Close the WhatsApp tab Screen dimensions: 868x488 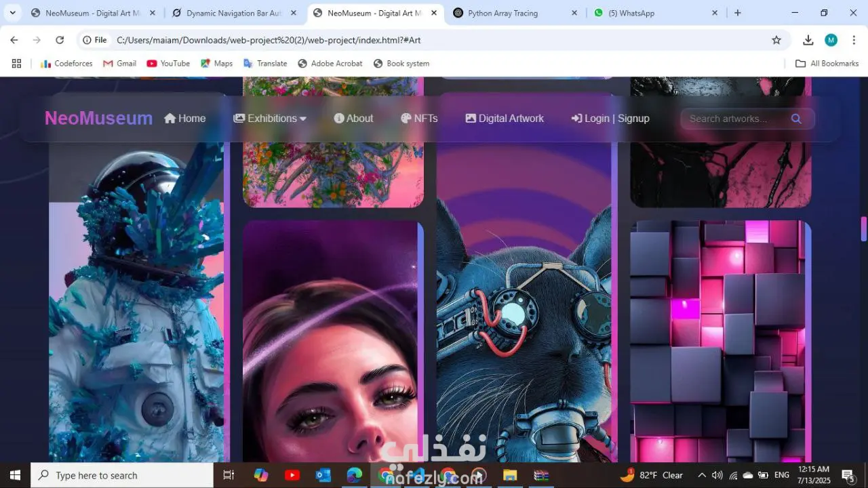[x=715, y=13]
